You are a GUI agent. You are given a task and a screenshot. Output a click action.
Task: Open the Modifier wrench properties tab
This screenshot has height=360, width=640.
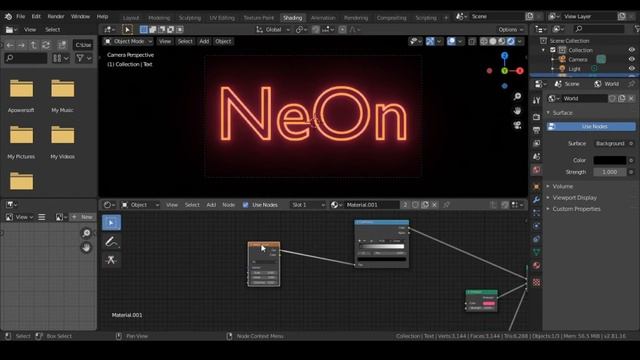536,199
